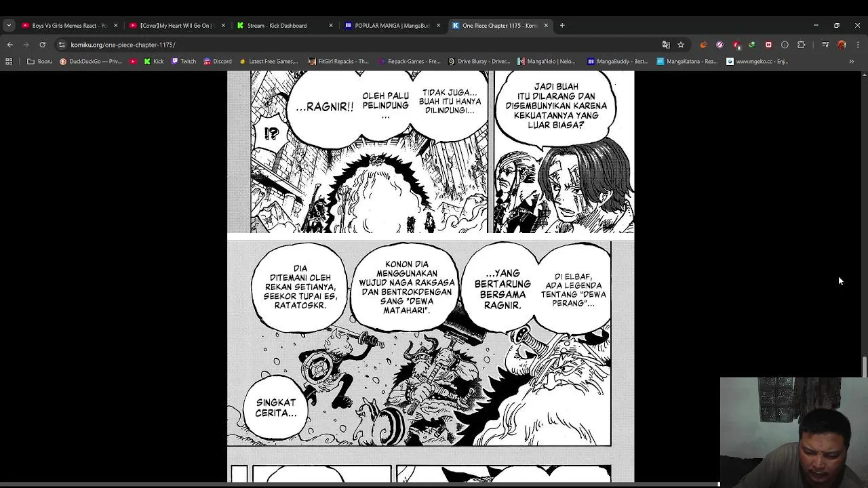The width and height of the screenshot is (868, 488).
Task: Open the media controls icon
Action: [x=825, y=45]
